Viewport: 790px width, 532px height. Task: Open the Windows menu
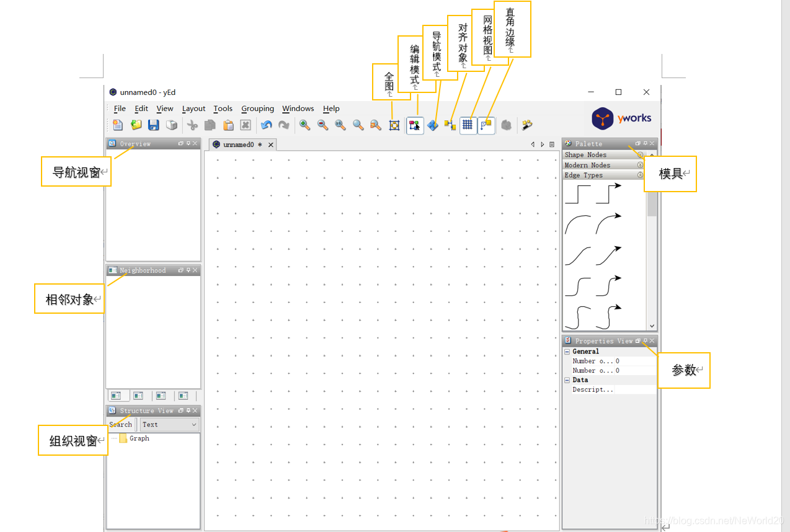(x=298, y=109)
